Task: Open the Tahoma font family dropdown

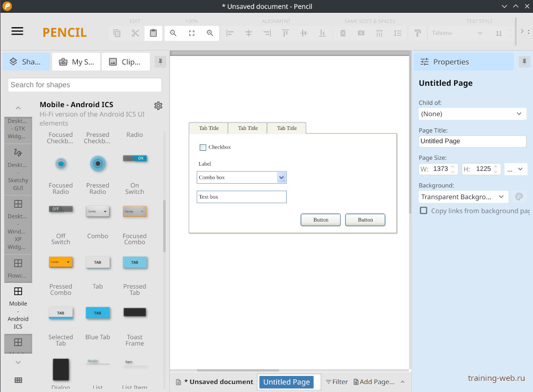Action: tap(457, 33)
